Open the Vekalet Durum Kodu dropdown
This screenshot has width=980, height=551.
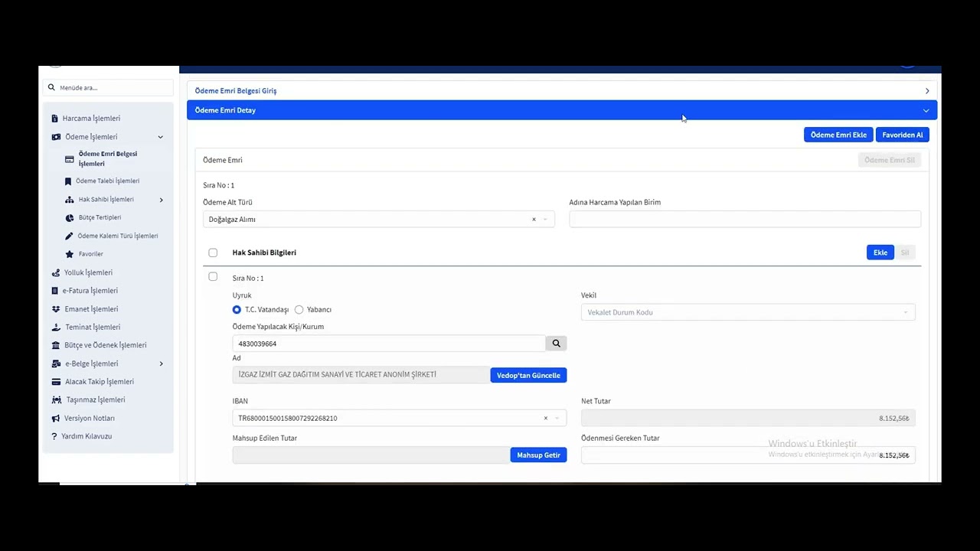(748, 312)
